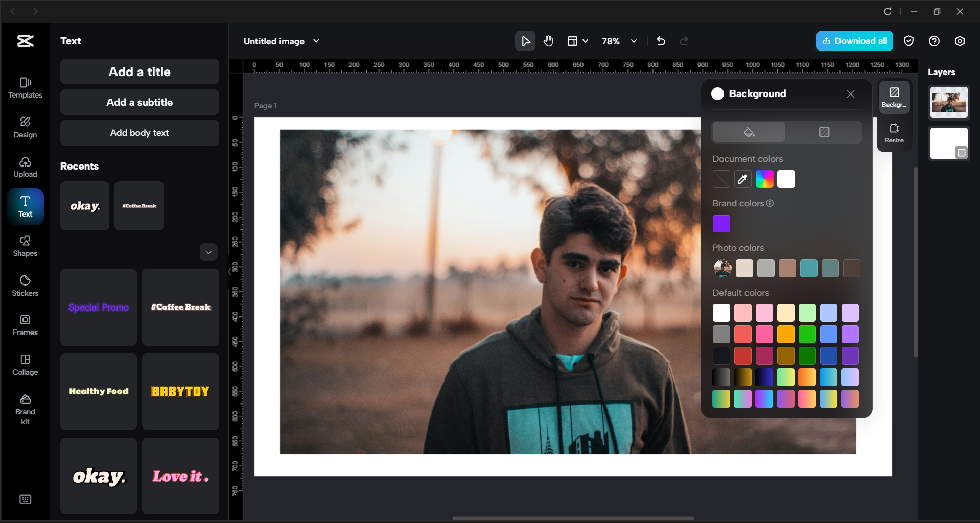Screen dimensions: 980x523
Task: Select the Text tool in the left sidebar
Action: (x=25, y=206)
